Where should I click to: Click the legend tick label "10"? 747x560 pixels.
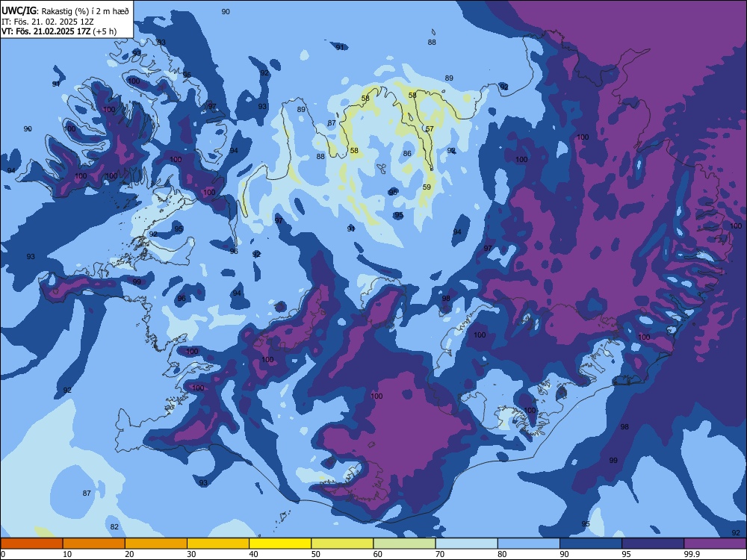67,554
